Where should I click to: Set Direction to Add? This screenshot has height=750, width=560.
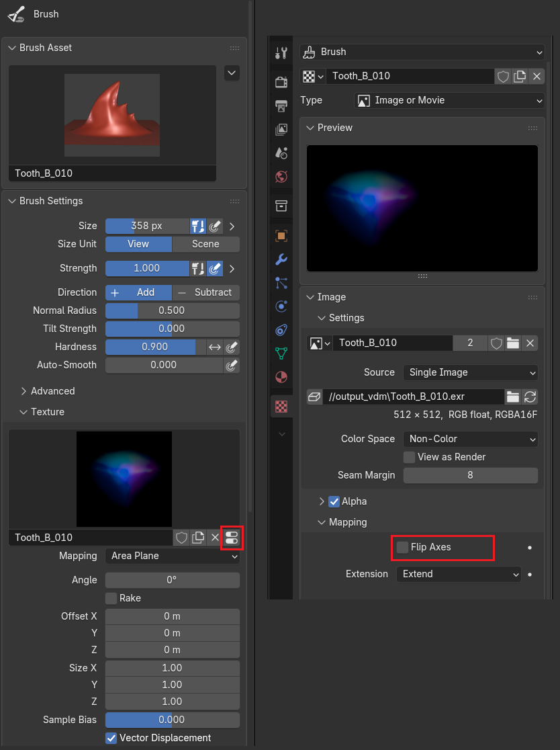[x=138, y=292]
